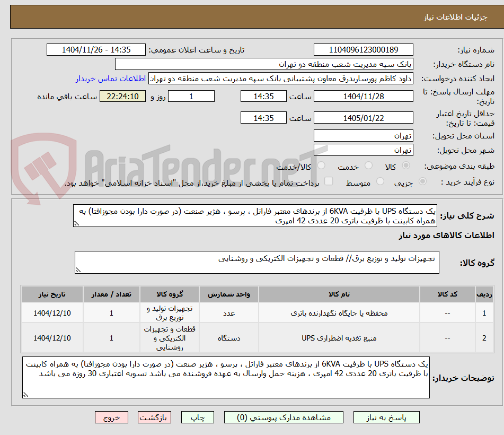This screenshot has width=504, height=435.
Task: Click the شرح کلی نیاز text area
Action: tap(255, 216)
